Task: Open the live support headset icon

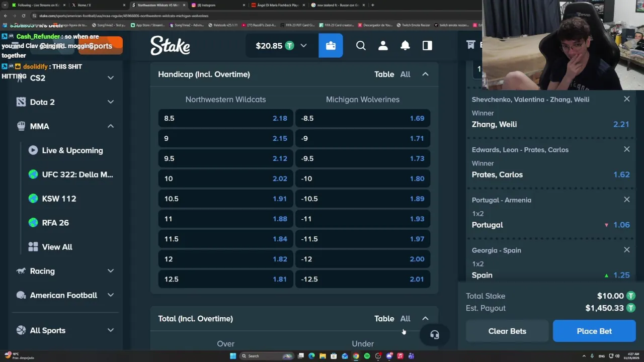Action: tap(435, 335)
